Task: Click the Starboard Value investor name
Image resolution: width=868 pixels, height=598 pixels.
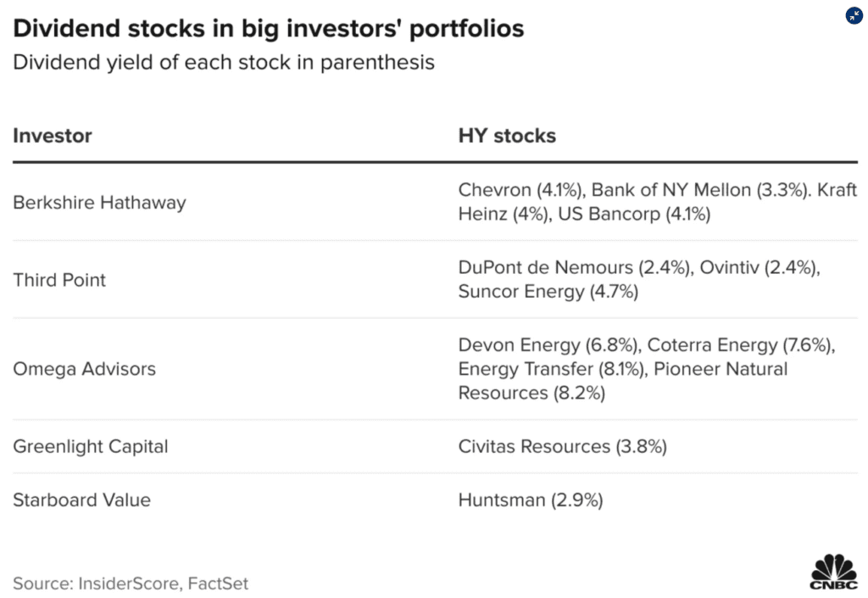Action: pos(81,500)
